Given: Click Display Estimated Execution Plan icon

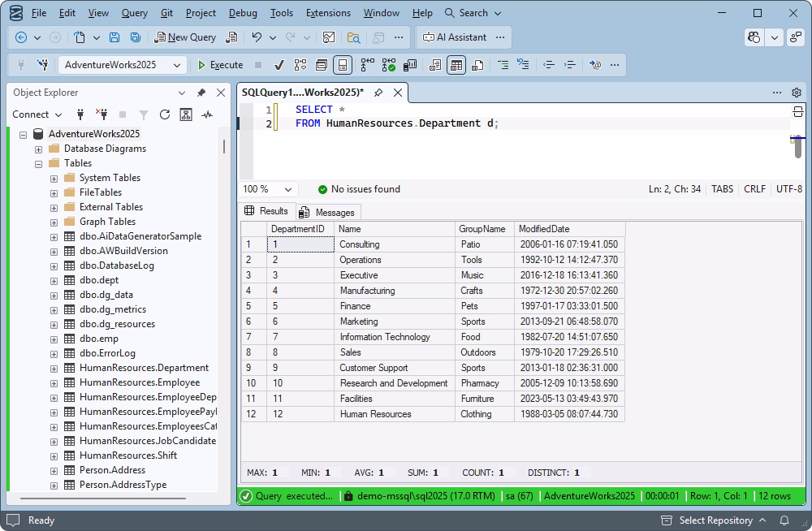Looking at the screenshot, I should tap(300, 65).
